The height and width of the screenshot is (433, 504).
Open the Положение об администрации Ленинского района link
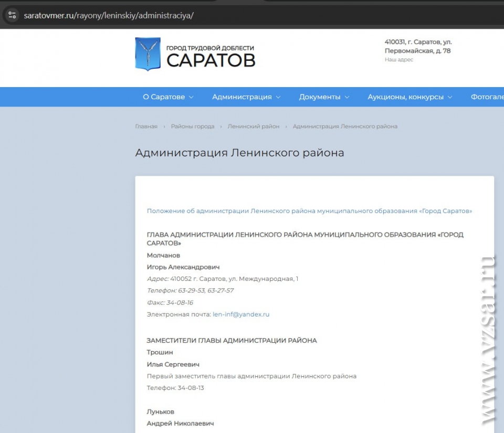coord(309,211)
